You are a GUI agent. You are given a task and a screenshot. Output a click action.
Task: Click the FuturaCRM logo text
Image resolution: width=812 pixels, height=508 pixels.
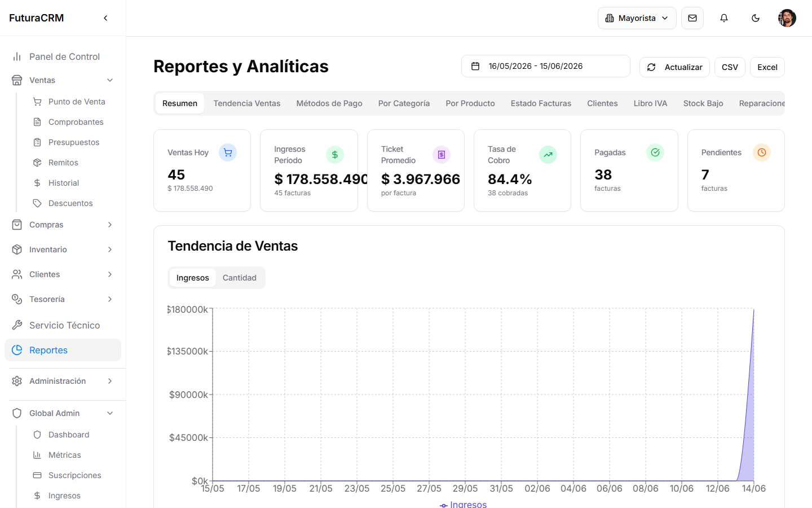click(37, 18)
